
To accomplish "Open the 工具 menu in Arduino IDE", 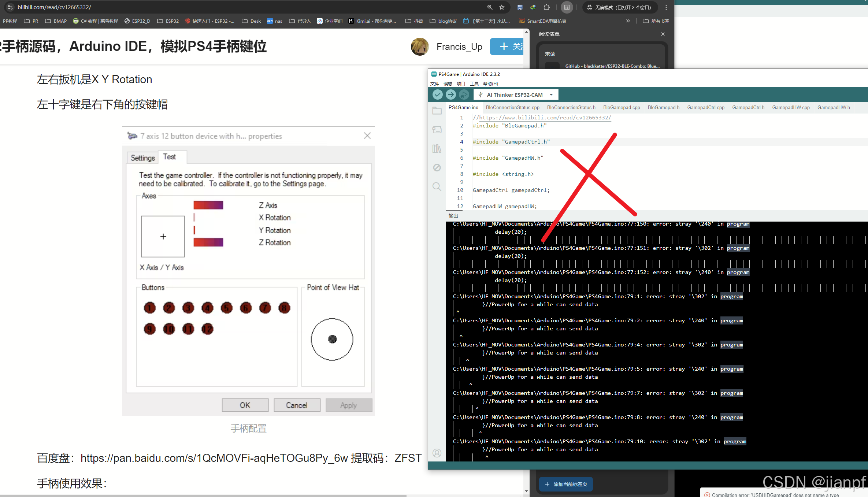I will 474,84.
